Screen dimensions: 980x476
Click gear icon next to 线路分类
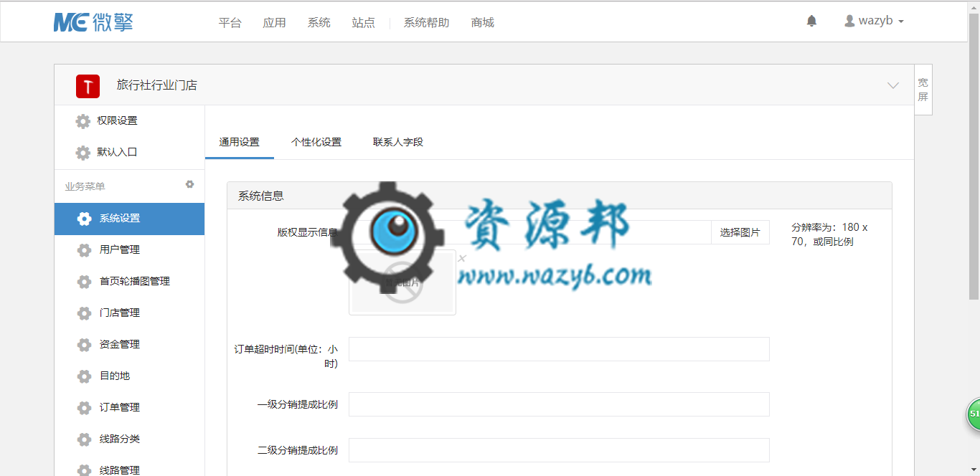85,439
